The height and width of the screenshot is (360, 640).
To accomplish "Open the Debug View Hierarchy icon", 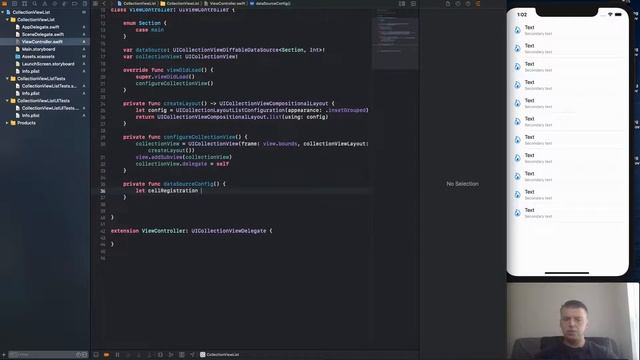I will [x=160, y=355].
